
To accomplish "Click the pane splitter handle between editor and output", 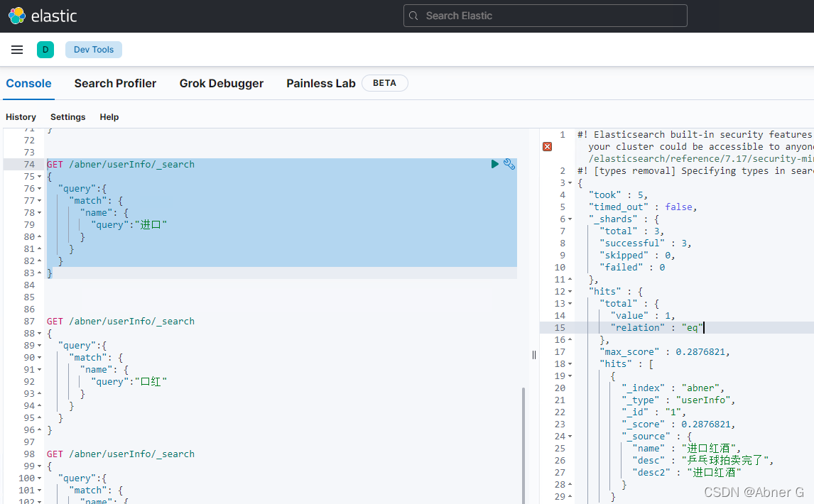I will point(533,355).
